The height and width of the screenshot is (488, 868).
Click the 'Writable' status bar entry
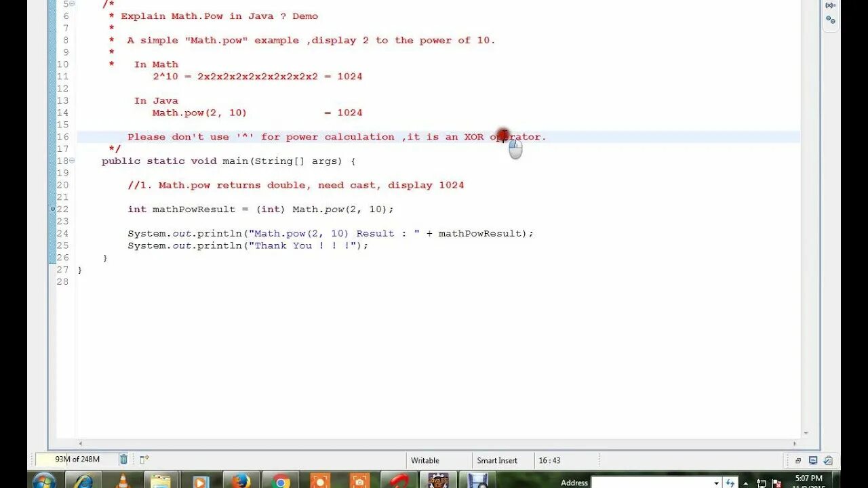pos(425,460)
